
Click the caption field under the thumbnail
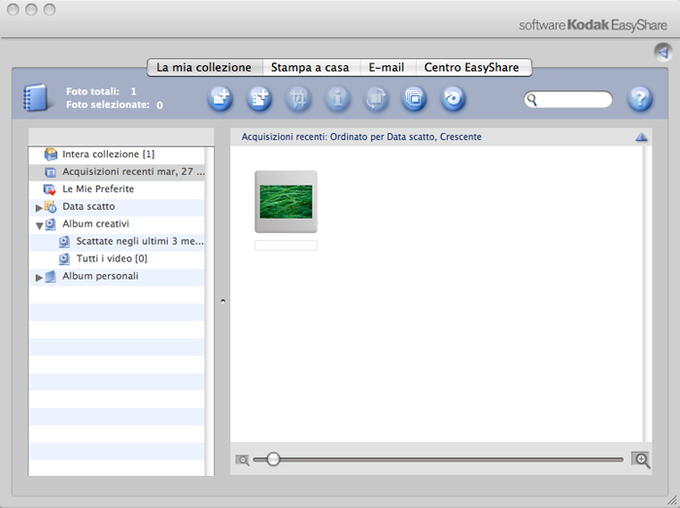pyautogui.click(x=286, y=246)
